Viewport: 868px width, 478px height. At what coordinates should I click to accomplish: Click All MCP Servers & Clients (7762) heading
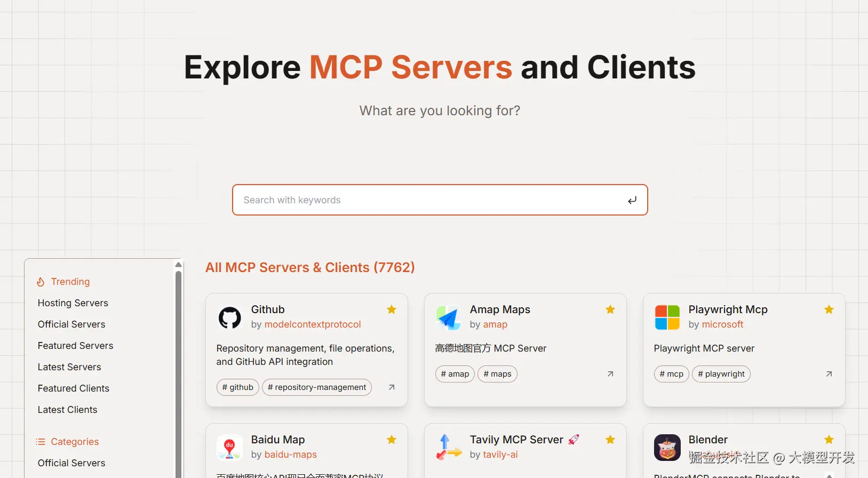[310, 267]
